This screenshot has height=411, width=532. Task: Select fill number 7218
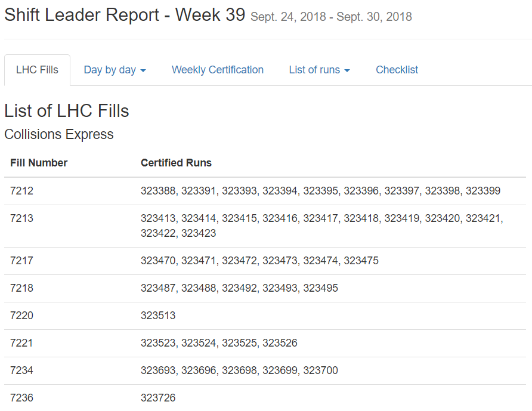point(21,288)
